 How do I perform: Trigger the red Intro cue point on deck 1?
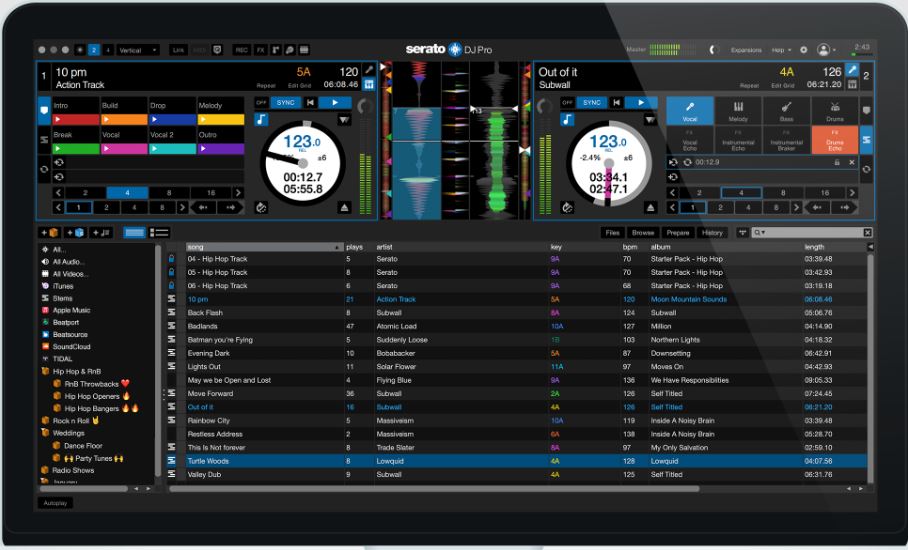[76, 119]
